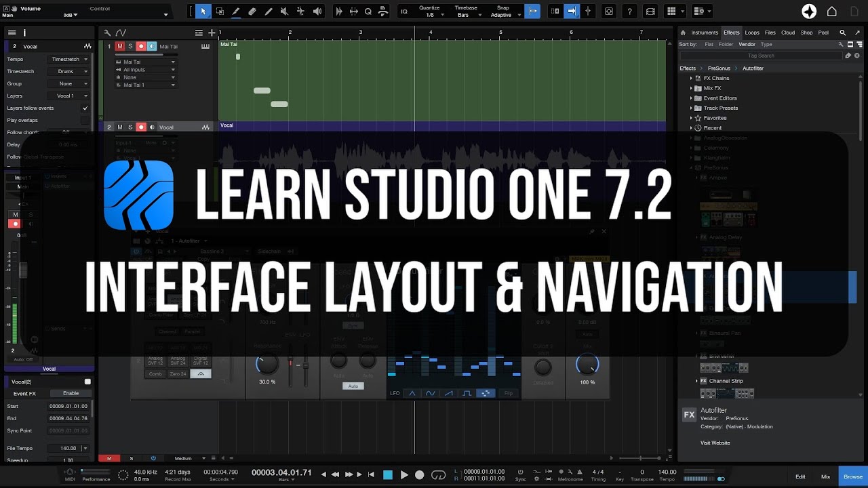Select the Bend tool

301,12
